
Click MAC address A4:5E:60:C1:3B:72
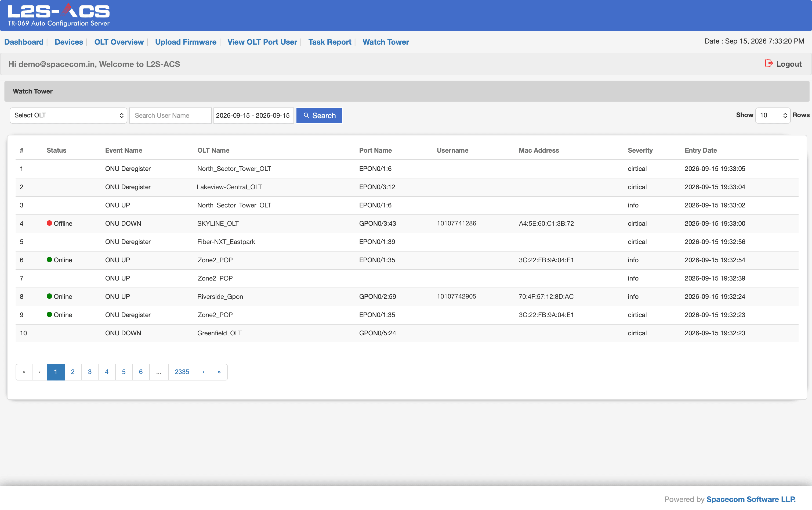point(546,223)
